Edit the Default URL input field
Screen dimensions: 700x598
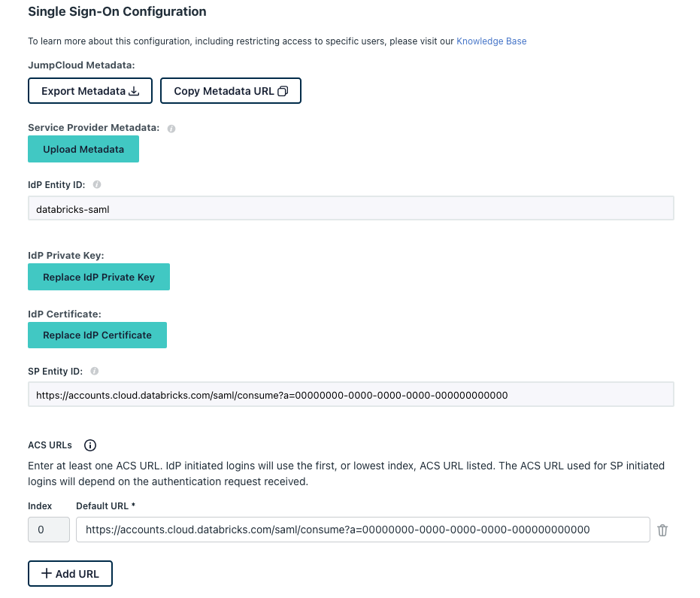362,530
